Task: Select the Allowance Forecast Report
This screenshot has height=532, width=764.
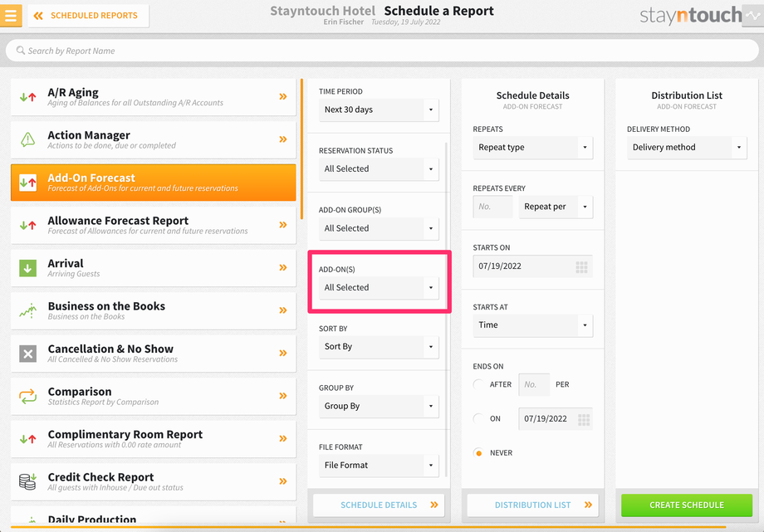Action: [x=153, y=225]
